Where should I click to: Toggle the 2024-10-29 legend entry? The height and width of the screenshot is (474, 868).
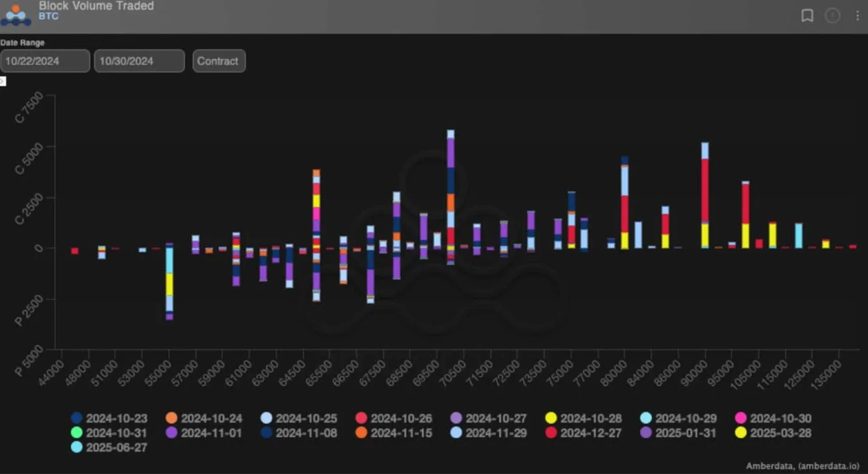679,418
